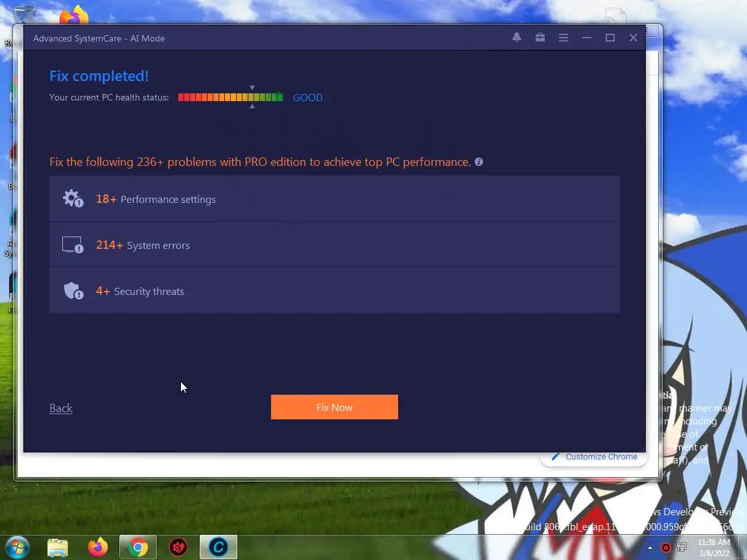Click the info icon next to problems message

(x=479, y=162)
